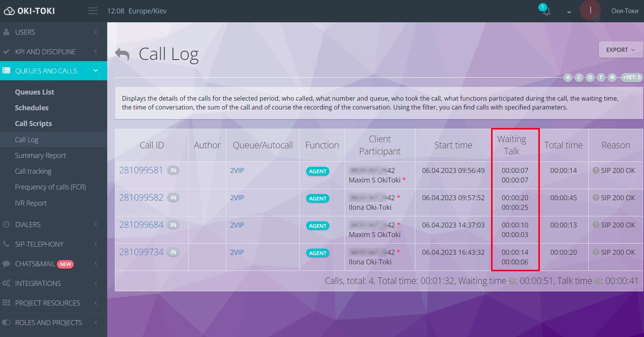Click AGENT badge for call 281099582
The image size is (644, 337).
318,198
